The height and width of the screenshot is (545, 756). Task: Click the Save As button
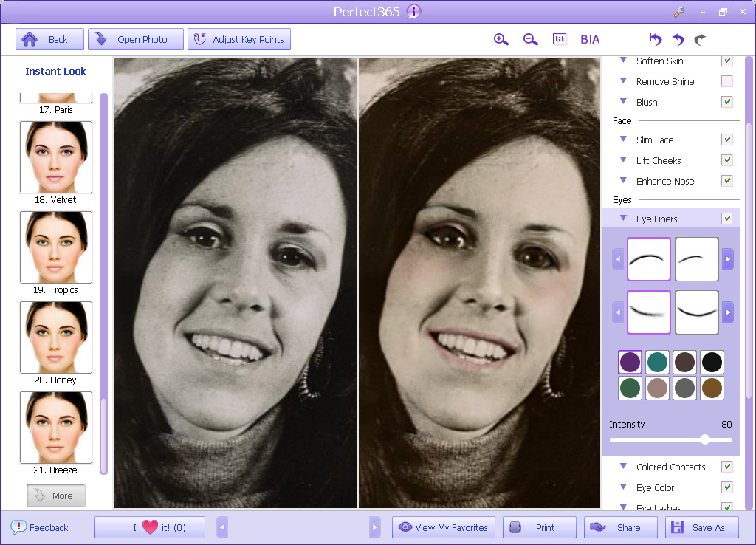(701, 527)
